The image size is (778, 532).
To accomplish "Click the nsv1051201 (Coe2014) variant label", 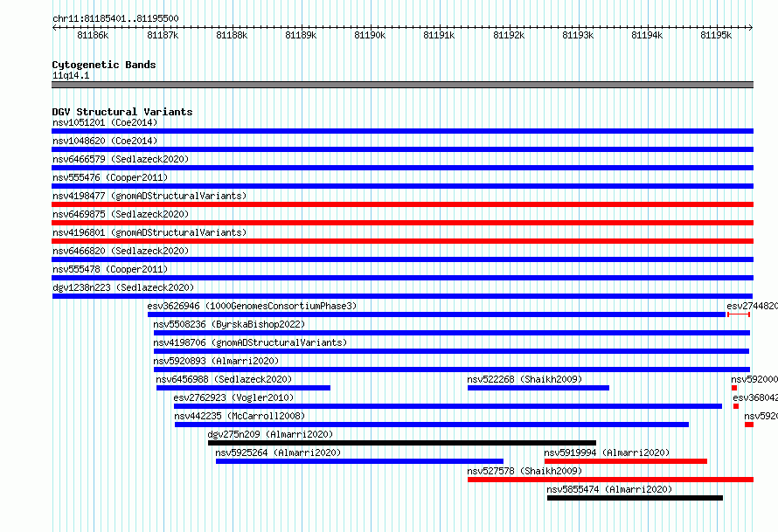I will coord(105,122).
